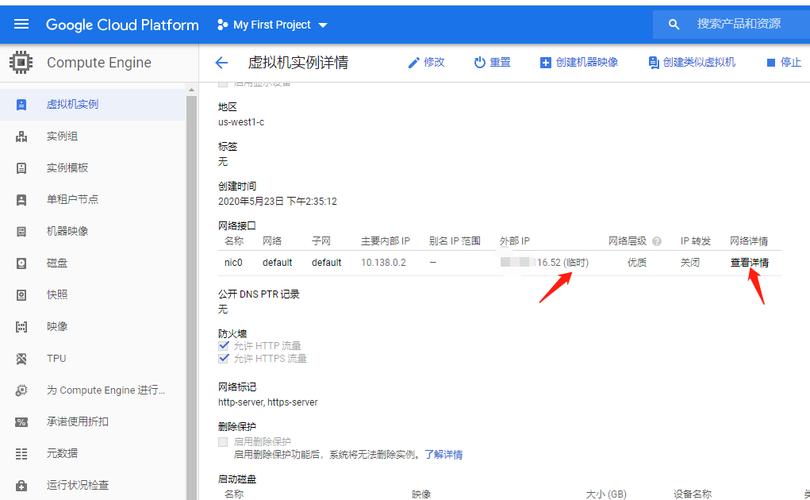Toggle the 启用删除保护 checkbox

223,442
